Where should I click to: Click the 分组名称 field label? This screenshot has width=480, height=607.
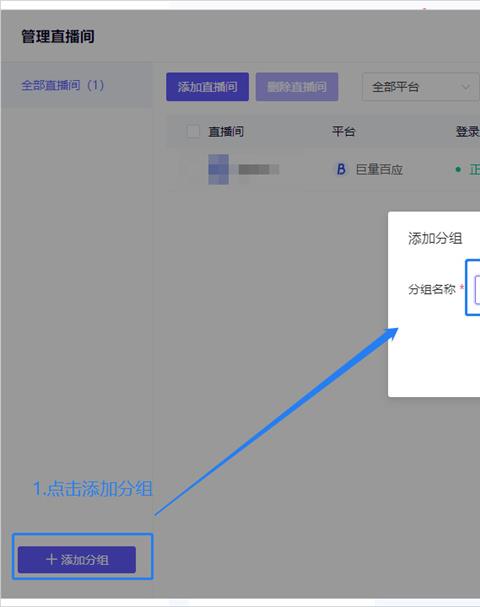[x=432, y=289]
